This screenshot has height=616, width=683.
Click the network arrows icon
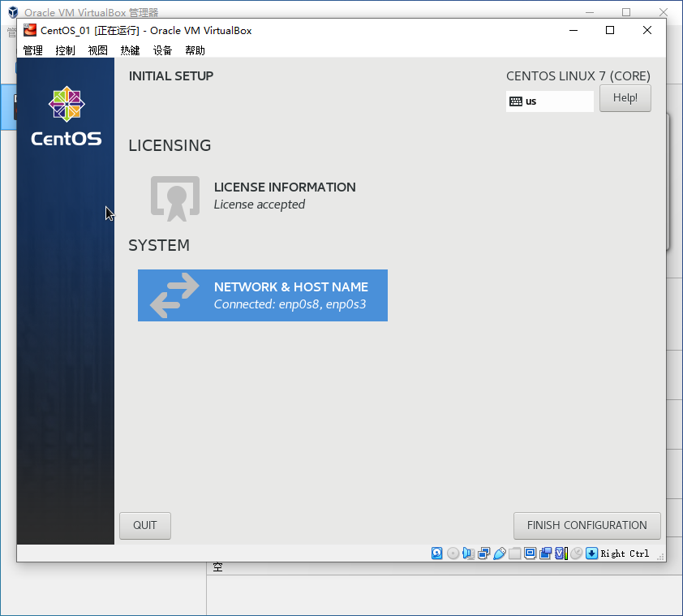pyautogui.click(x=174, y=295)
